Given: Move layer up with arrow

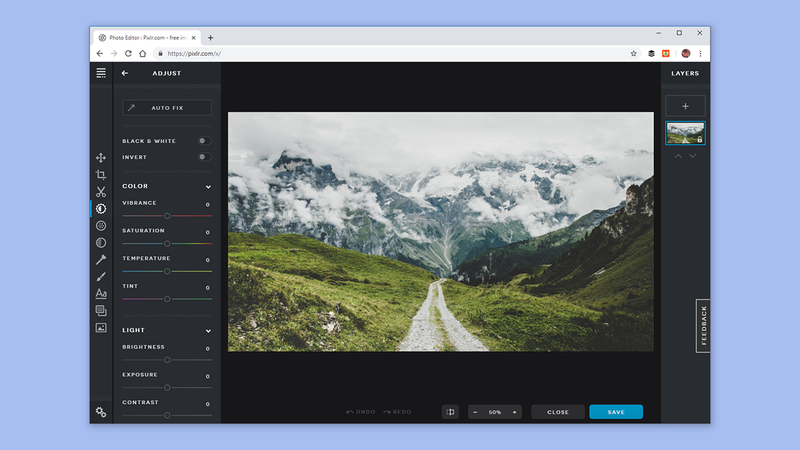Looking at the screenshot, I should pyautogui.click(x=678, y=156).
